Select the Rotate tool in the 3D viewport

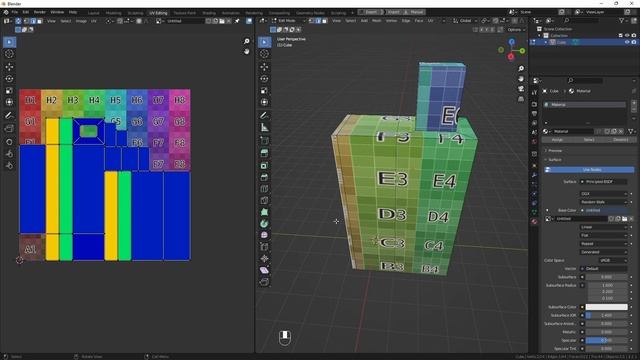264,78
